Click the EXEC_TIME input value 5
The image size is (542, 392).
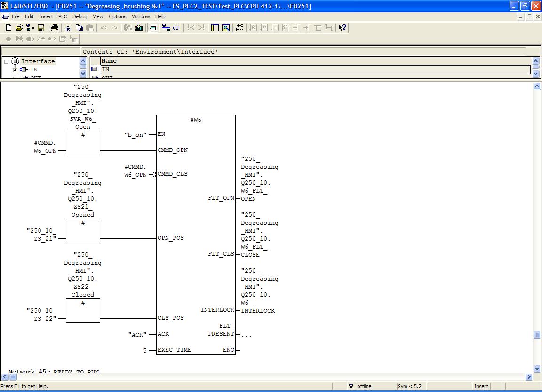click(x=145, y=350)
